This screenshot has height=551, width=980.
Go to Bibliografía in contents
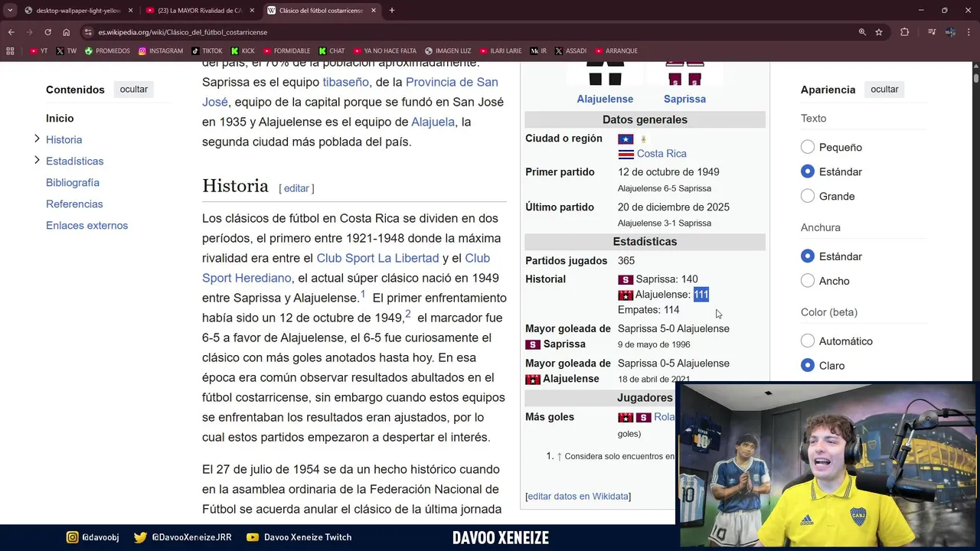tap(73, 182)
